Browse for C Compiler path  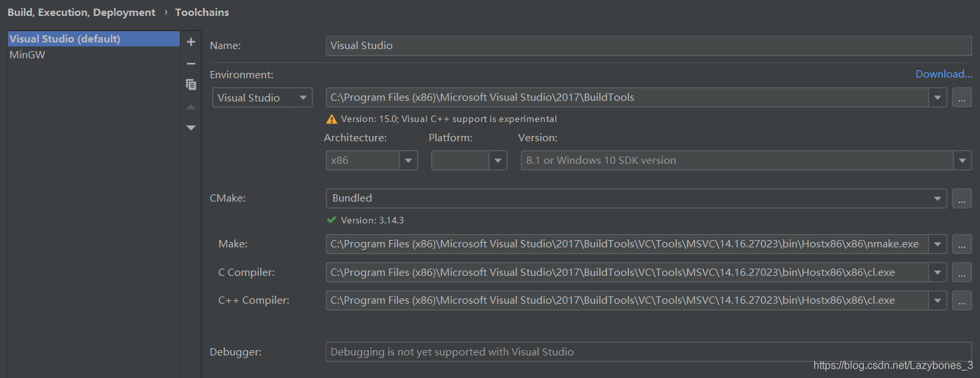tap(962, 273)
